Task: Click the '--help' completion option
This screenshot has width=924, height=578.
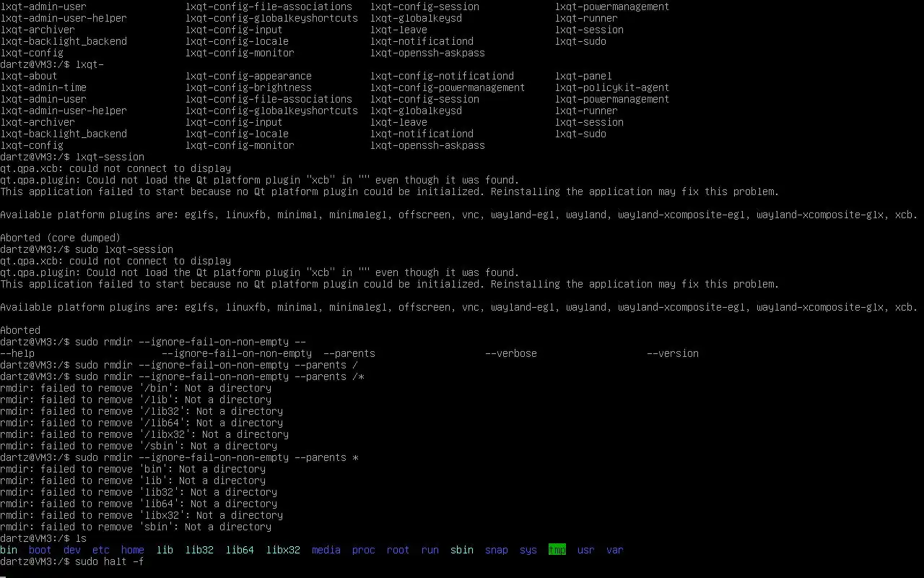Action: pyautogui.click(x=17, y=353)
